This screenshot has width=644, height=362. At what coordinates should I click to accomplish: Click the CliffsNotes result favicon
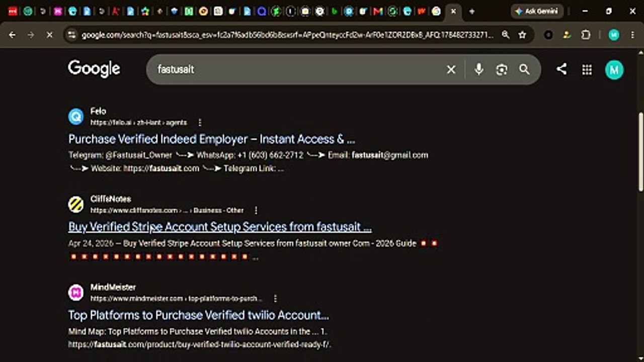click(x=76, y=205)
